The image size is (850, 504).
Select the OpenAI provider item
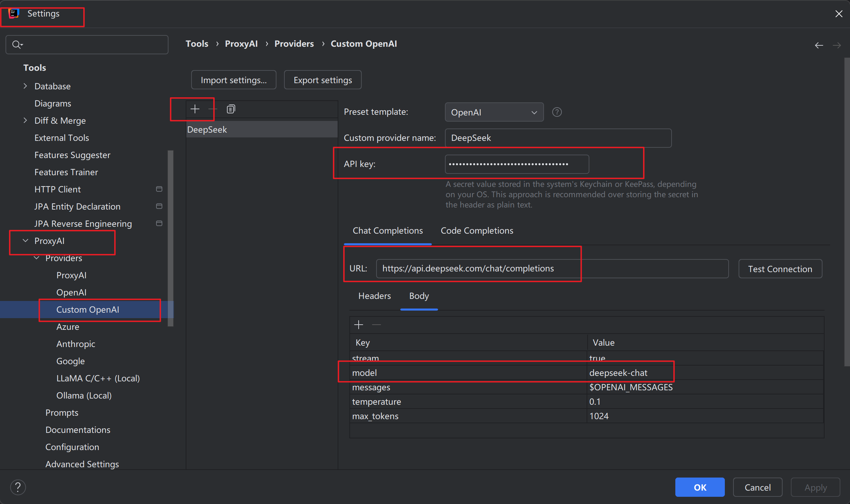pyautogui.click(x=71, y=292)
